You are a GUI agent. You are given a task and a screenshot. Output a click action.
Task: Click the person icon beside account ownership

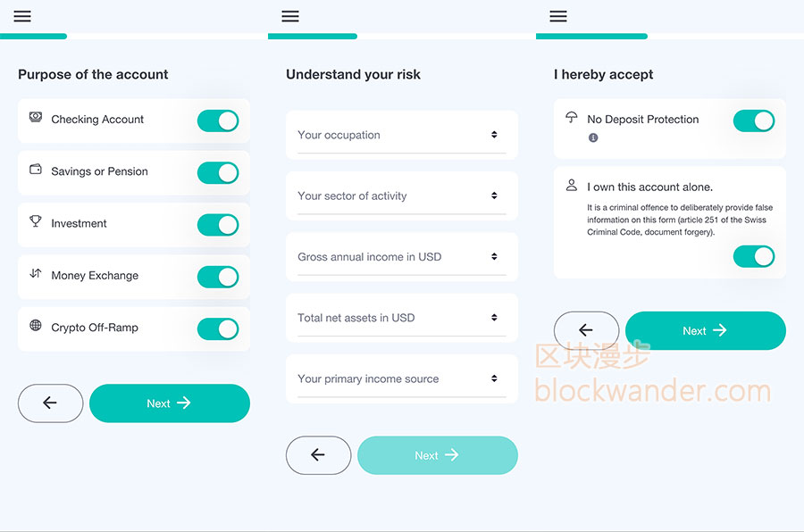tap(572, 186)
